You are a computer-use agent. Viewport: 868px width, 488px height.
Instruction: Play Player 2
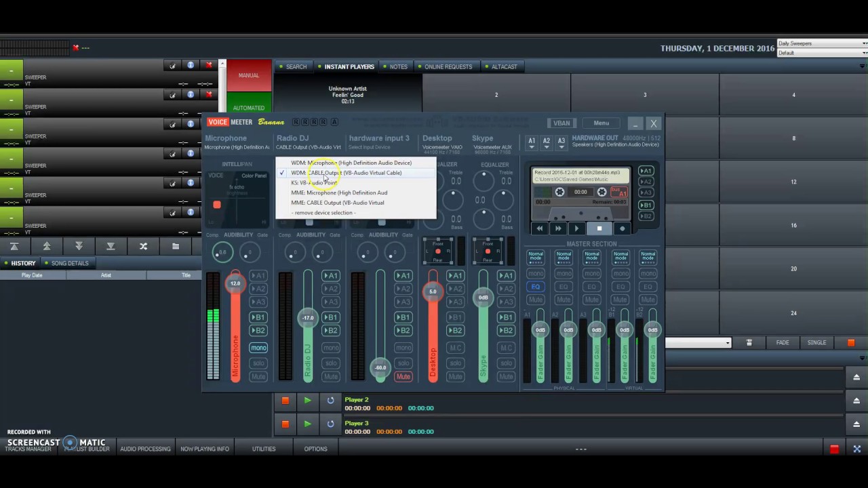point(307,401)
